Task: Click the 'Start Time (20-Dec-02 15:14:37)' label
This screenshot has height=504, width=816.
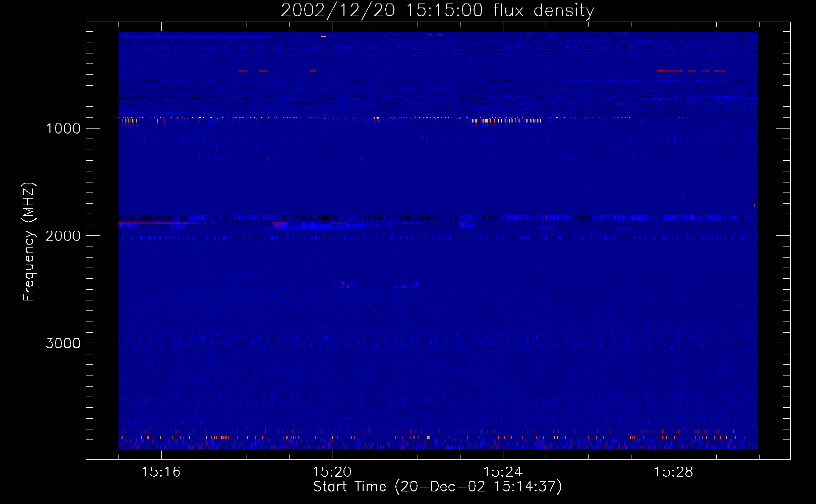Action: [437, 487]
